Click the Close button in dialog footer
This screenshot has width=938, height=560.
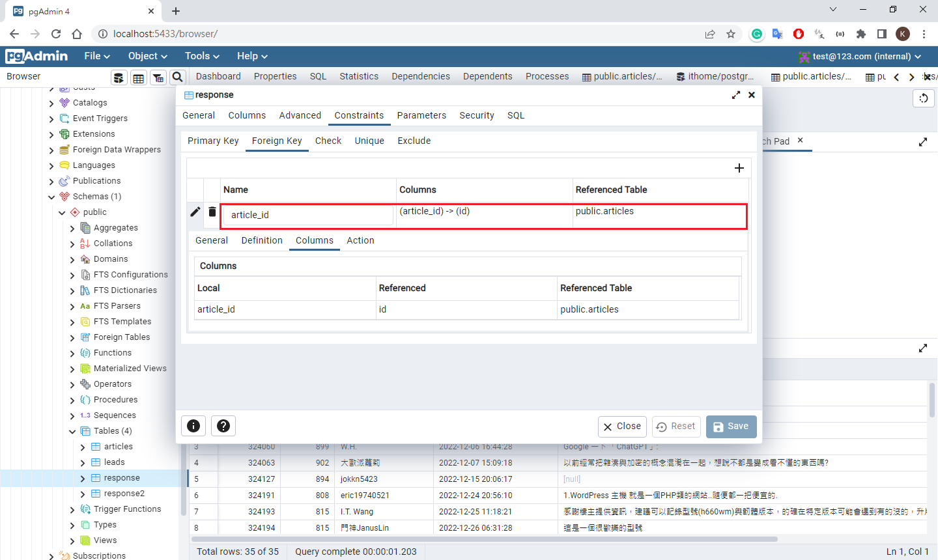622,427
